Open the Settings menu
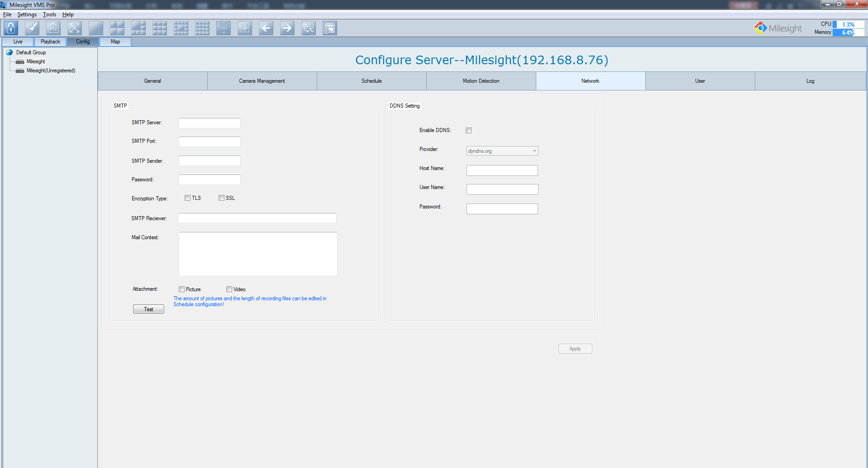The height and width of the screenshot is (468, 868). pyautogui.click(x=27, y=14)
